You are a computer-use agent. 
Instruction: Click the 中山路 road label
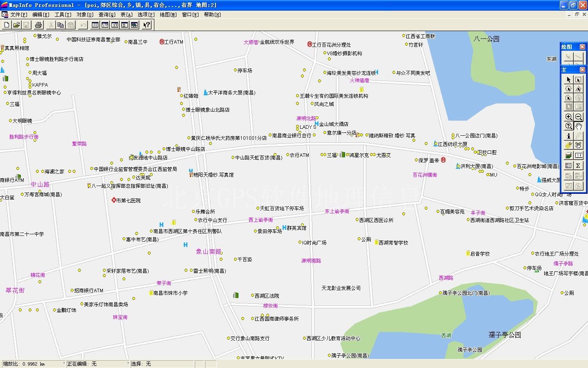click(40, 185)
